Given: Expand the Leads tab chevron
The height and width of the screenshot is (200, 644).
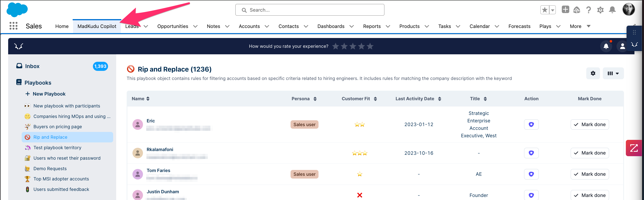Looking at the screenshot, I should [x=146, y=26].
